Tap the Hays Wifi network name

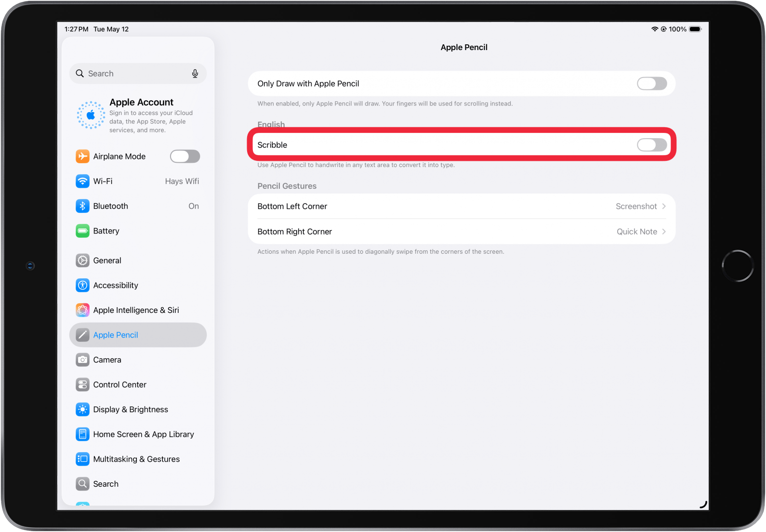pos(182,181)
